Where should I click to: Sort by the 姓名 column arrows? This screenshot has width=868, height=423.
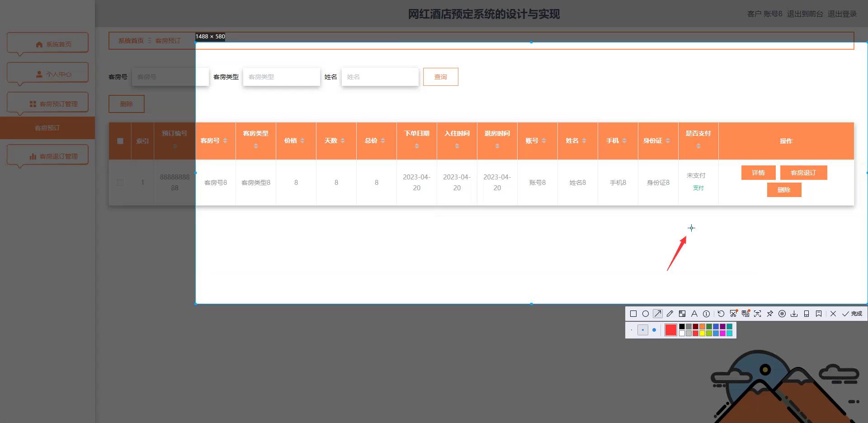click(584, 141)
